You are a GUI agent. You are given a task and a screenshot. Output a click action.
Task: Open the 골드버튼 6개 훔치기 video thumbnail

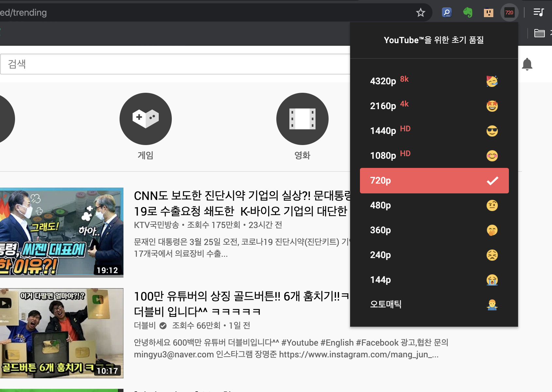click(62, 333)
